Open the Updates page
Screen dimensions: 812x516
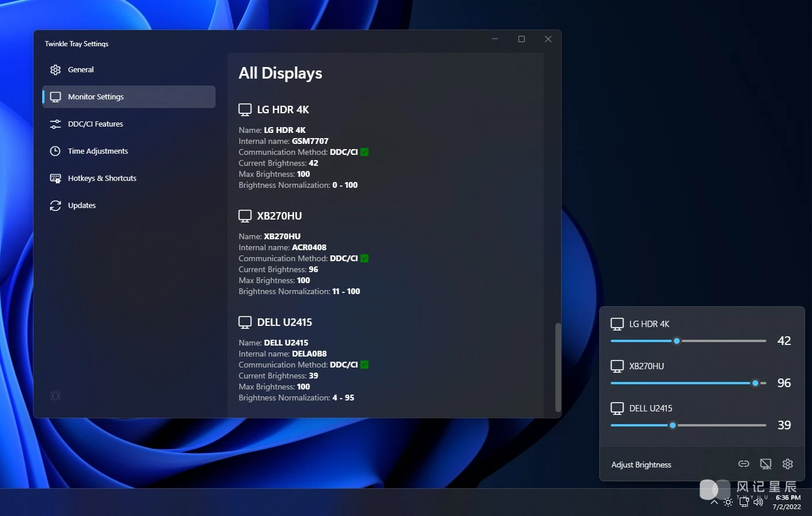click(129, 206)
